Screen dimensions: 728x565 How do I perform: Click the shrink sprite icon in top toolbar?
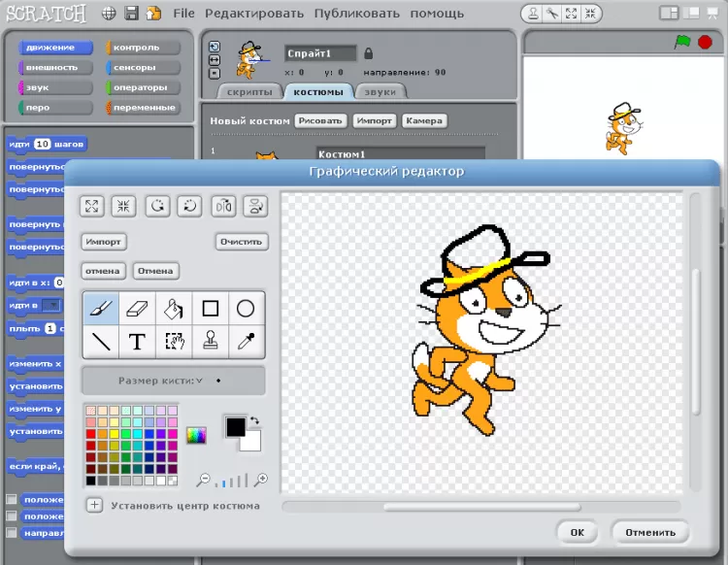point(590,14)
